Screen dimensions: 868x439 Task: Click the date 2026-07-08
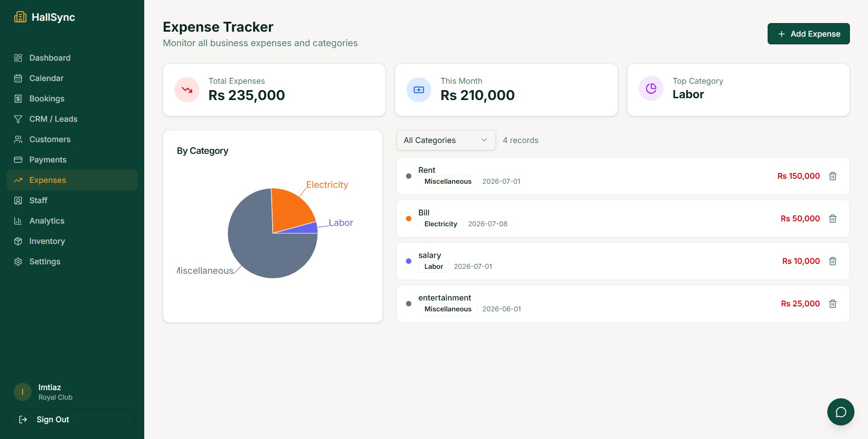[487, 224]
